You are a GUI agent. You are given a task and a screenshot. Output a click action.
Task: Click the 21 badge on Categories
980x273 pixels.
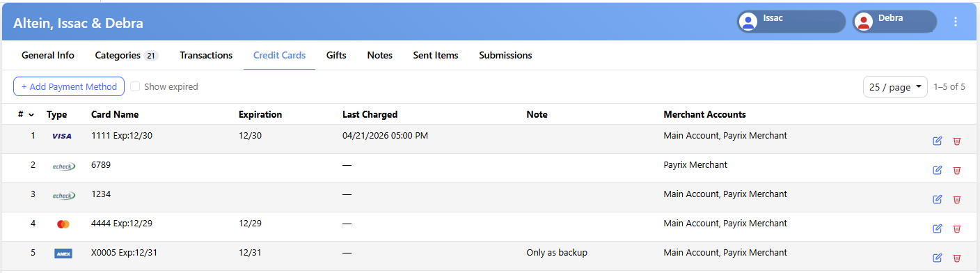[151, 56]
